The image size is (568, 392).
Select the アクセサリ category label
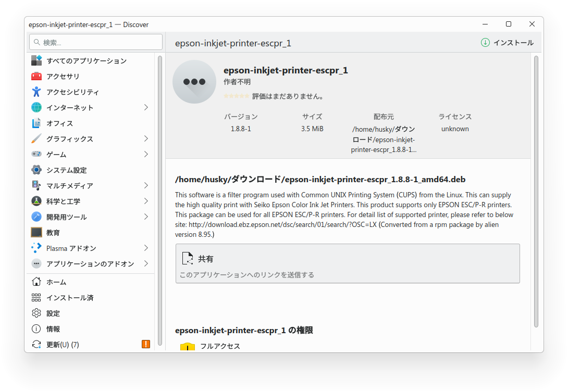[63, 77]
